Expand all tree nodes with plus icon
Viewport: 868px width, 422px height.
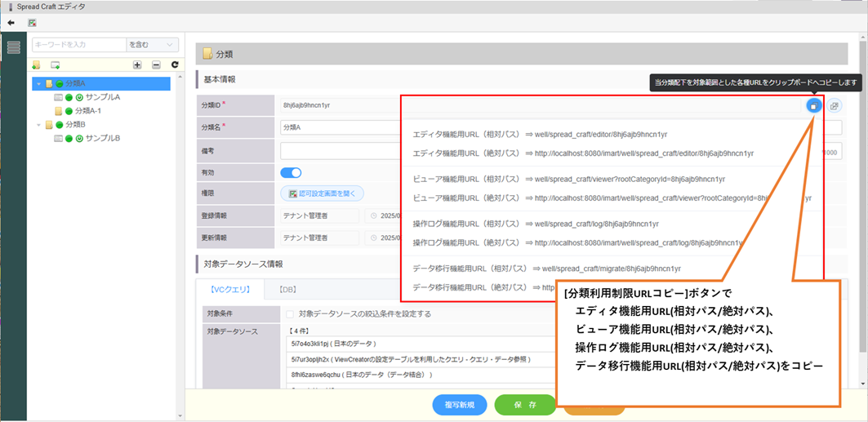click(137, 64)
